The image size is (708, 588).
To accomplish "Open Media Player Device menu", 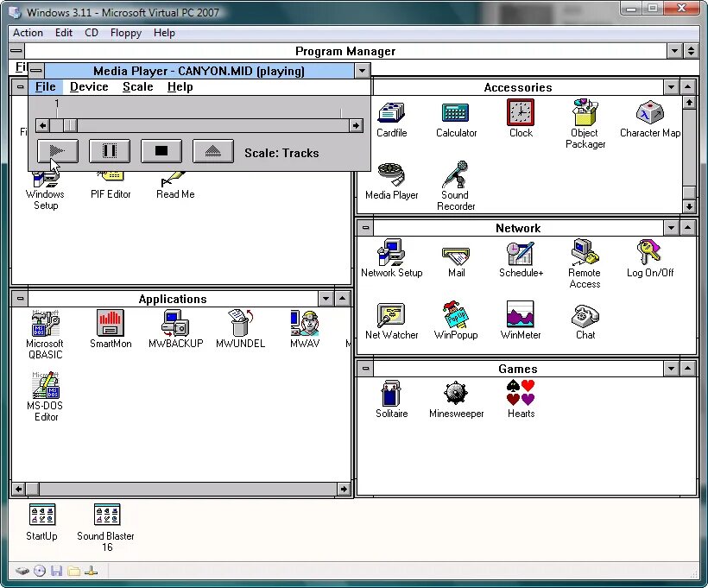I will pyautogui.click(x=89, y=86).
